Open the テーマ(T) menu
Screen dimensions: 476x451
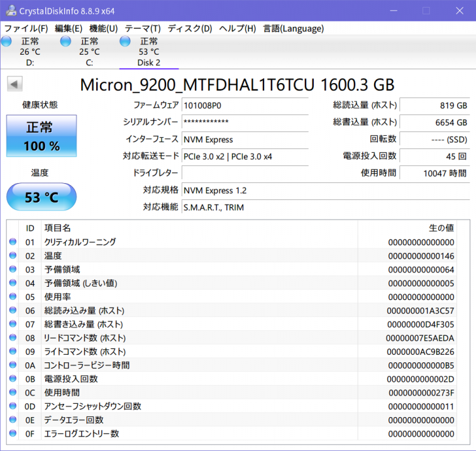point(142,28)
